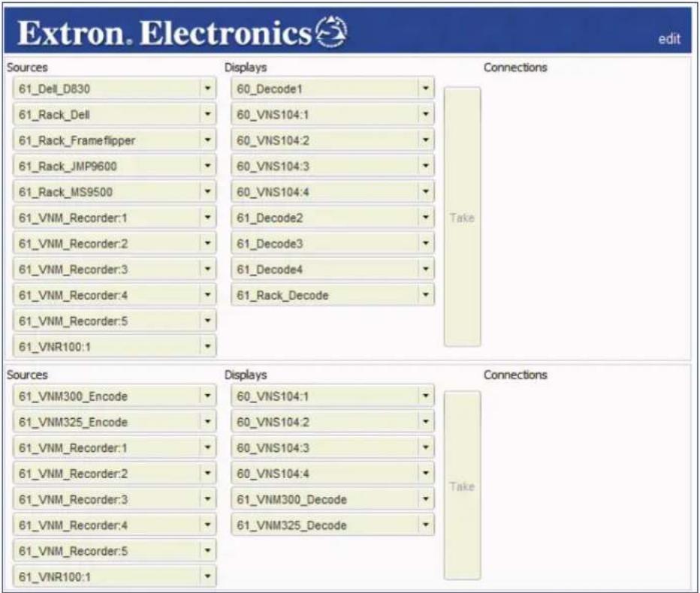Open the 61_Dell_D830 source dropdown arrow

tap(207, 89)
